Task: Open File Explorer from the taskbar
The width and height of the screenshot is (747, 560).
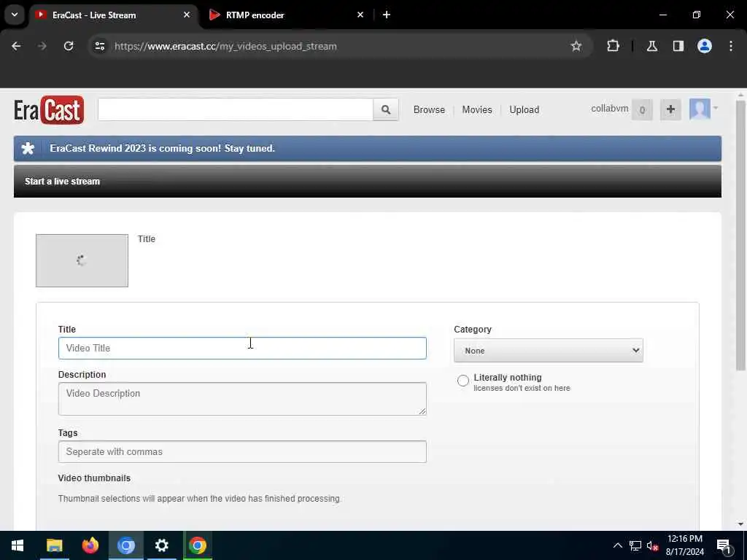Action: tap(54, 545)
